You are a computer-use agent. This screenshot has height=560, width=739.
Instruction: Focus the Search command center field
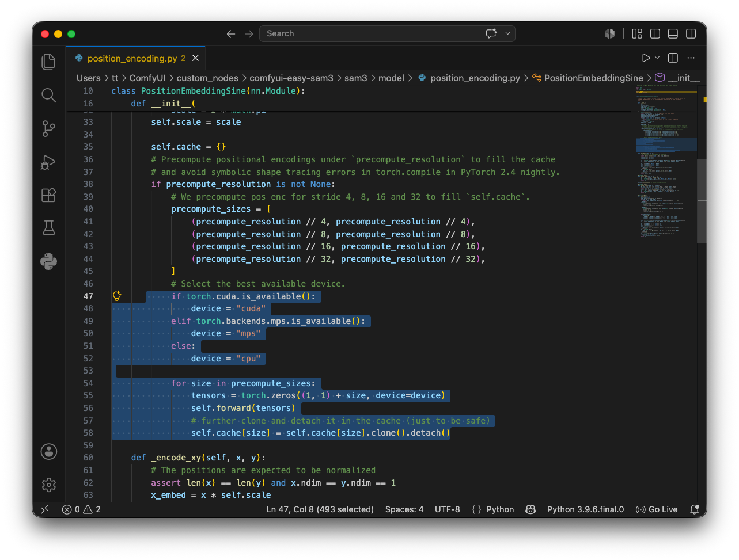(369, 33)
